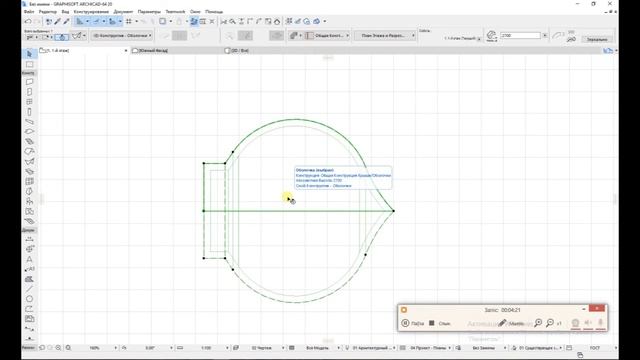This screenshot has height=360, width=640.
Task: Click the 1. 1-й этаж floor plan tab
Action: (x=84, y=51)
